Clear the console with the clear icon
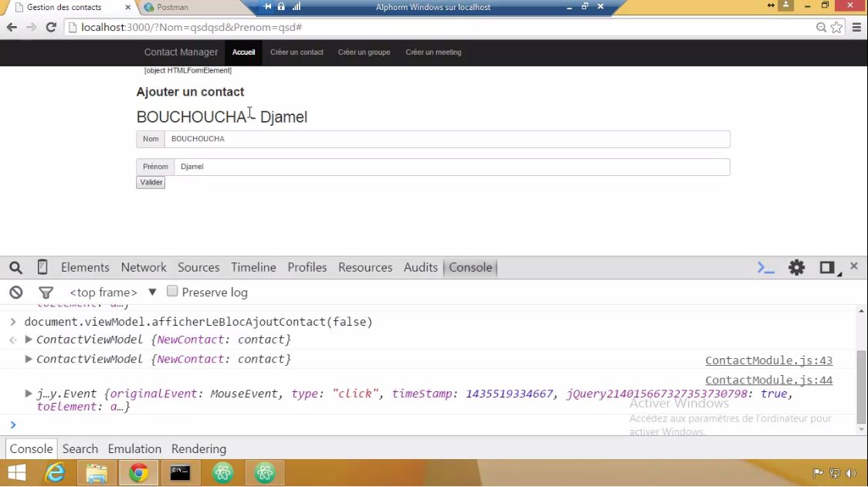 [15, 292]
